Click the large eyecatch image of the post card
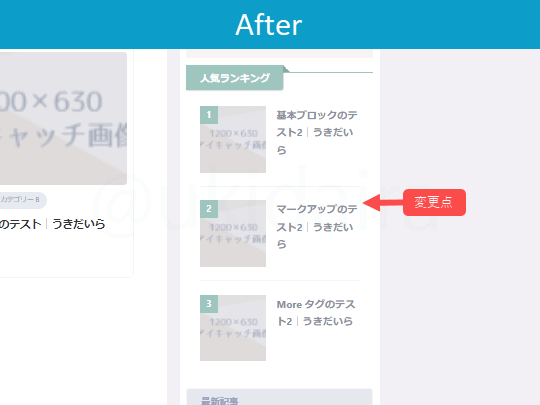This screenshot has width=540, height=405. (63, 118)
